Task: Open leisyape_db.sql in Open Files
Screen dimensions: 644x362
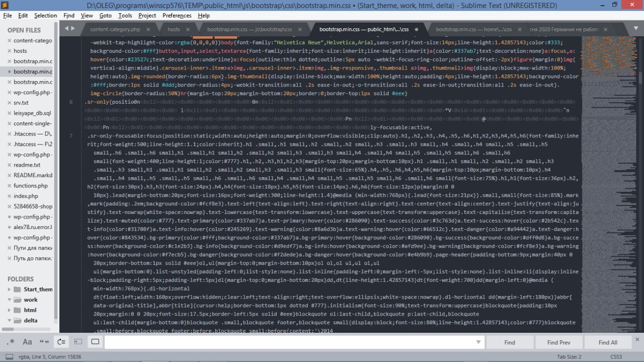Action: [32, 113]
